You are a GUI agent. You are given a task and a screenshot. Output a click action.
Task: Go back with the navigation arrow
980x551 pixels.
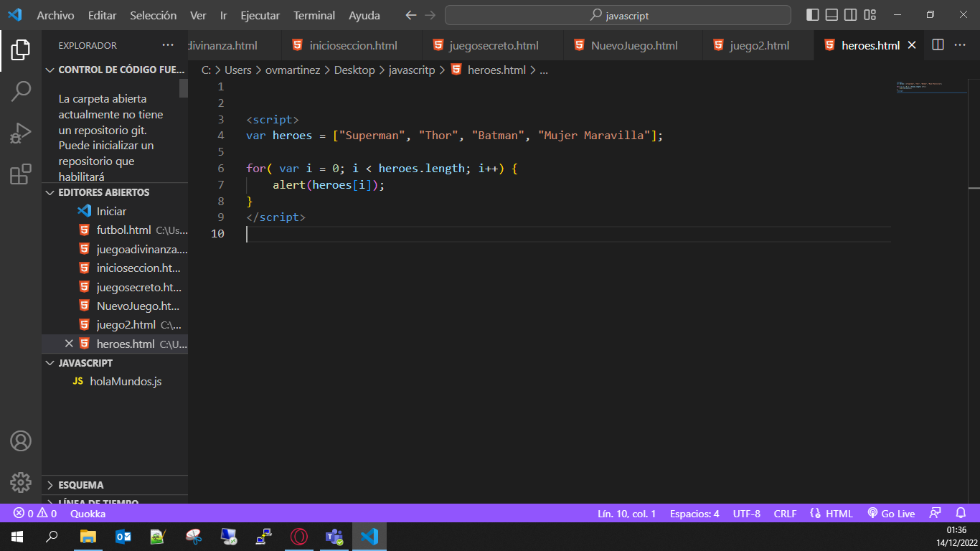410,15
